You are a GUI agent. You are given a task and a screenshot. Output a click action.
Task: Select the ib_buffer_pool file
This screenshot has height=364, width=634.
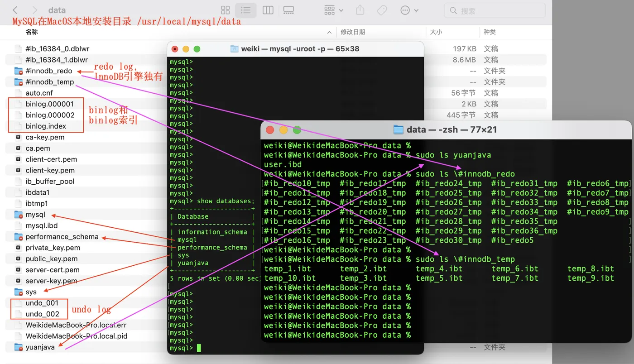point(50,182)
